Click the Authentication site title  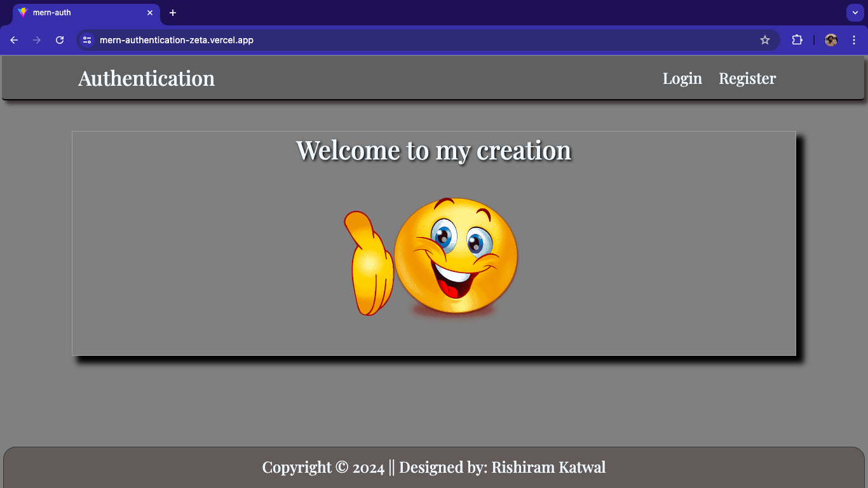146,78
